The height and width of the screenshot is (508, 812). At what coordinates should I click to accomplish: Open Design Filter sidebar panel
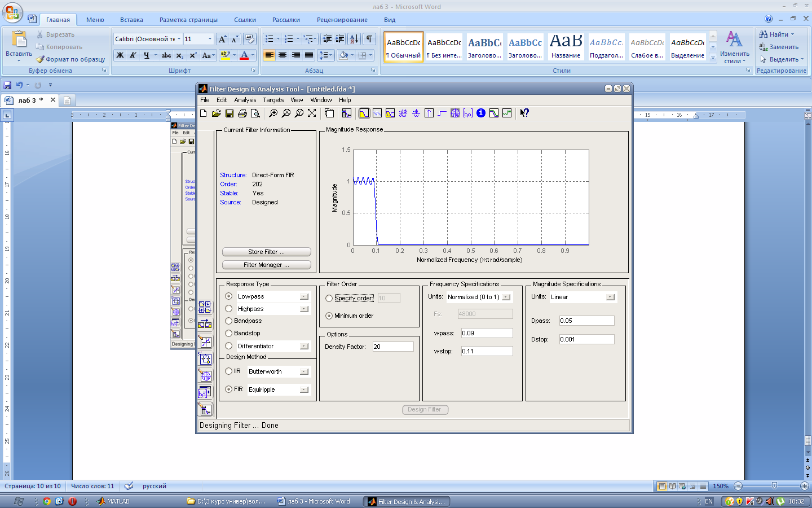click(x=205, y=410)
